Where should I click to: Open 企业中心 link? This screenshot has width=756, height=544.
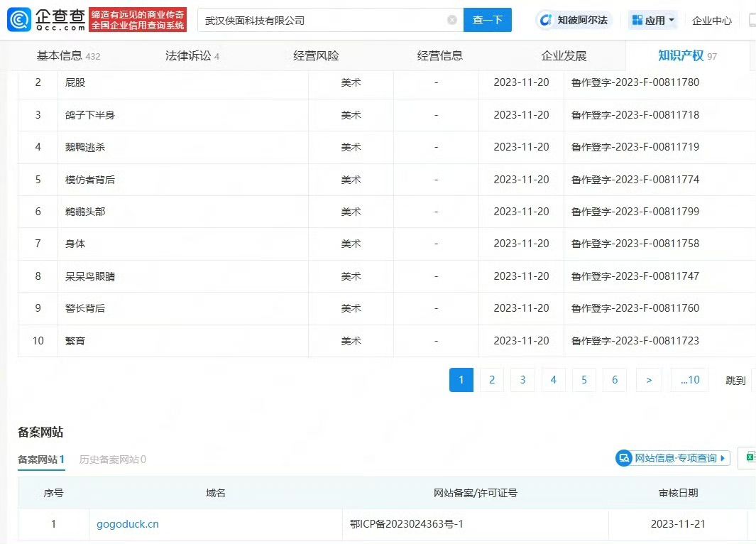pyautogui.click(x=712, y=21)
